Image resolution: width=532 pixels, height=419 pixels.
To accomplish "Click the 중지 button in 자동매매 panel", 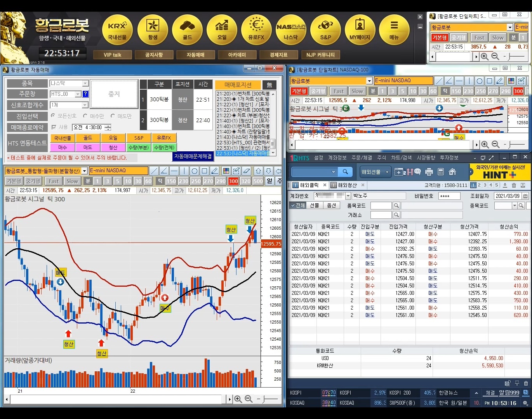I will click(x=114, y=94).
